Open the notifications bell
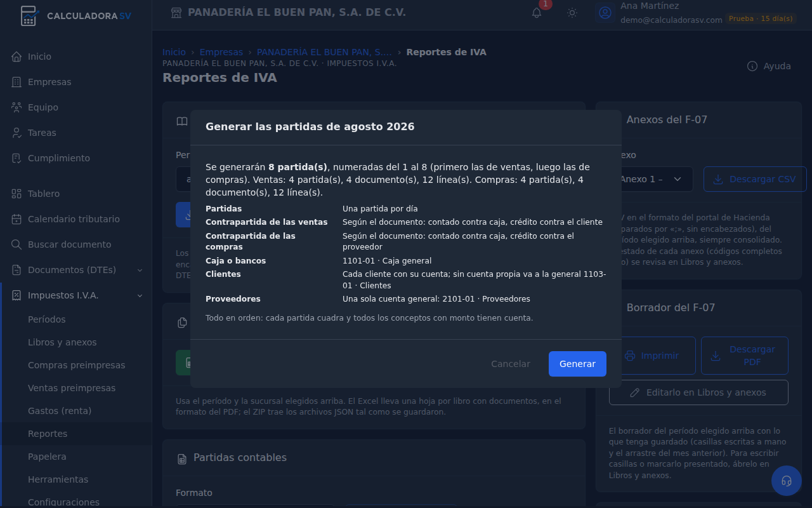 537,13
